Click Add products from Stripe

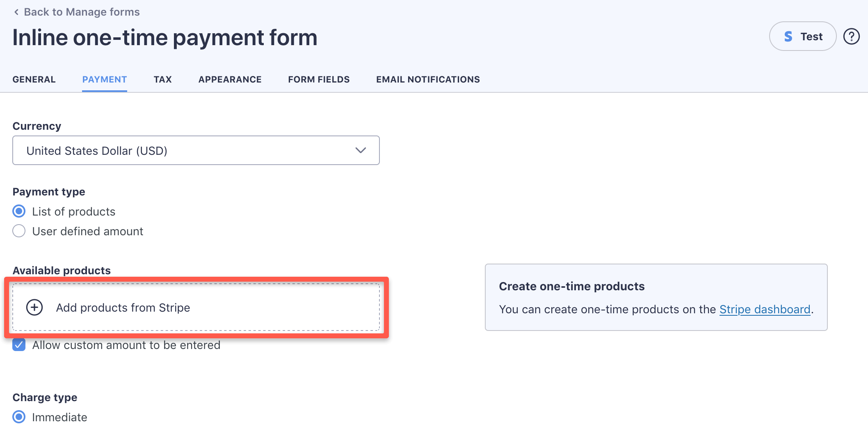click(x=123, y=307)
